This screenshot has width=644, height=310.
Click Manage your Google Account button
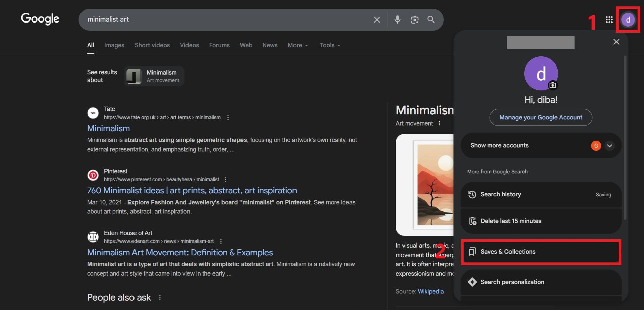coord(541,117)
